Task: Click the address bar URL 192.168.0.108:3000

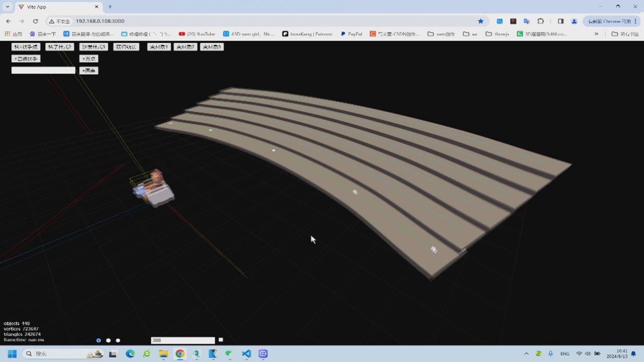Action: [100, 21]
